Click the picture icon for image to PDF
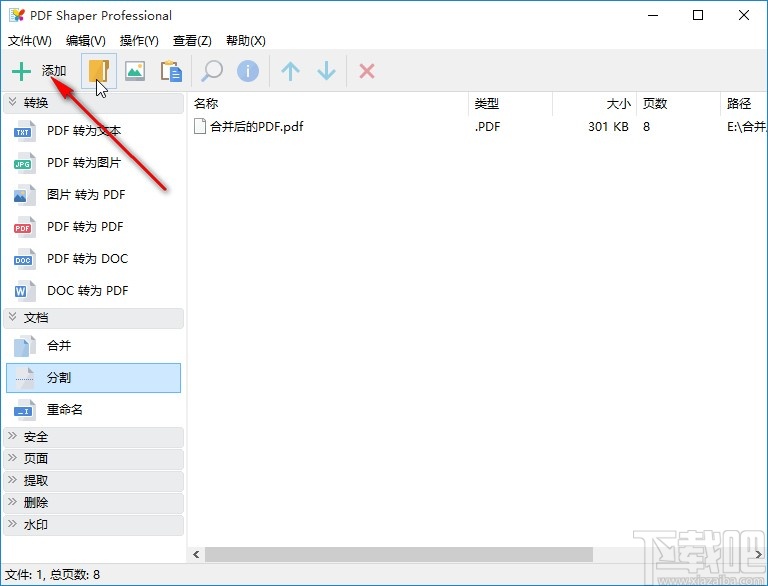This screenshot has width=768, height=586. 24,195
